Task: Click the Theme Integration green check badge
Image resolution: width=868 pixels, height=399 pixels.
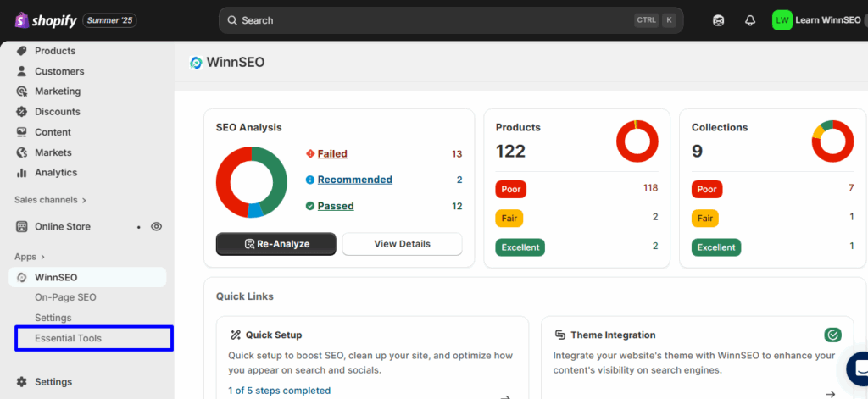Action: click(832, 335)
